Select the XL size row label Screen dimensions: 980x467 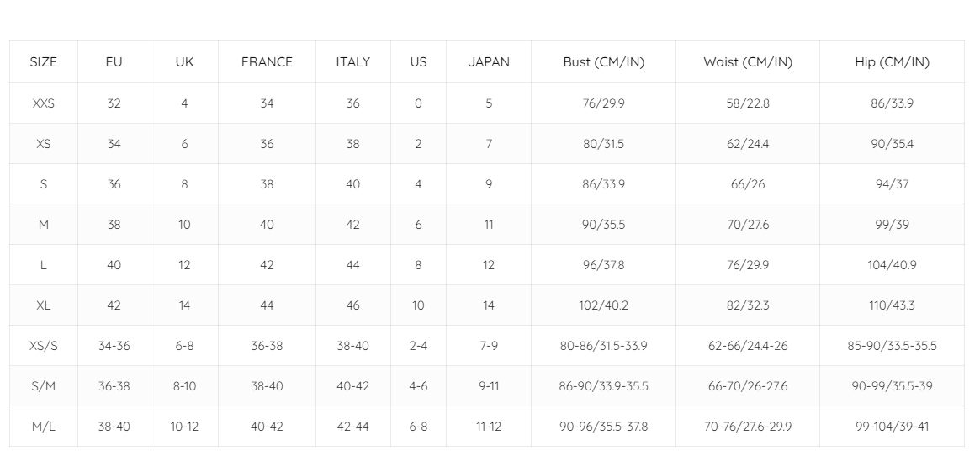44,305
